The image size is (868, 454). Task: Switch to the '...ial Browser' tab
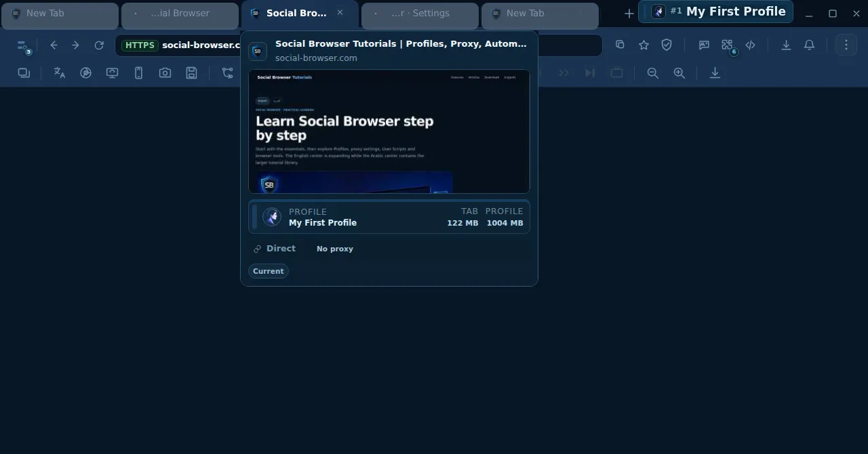[x=180, y=16]
